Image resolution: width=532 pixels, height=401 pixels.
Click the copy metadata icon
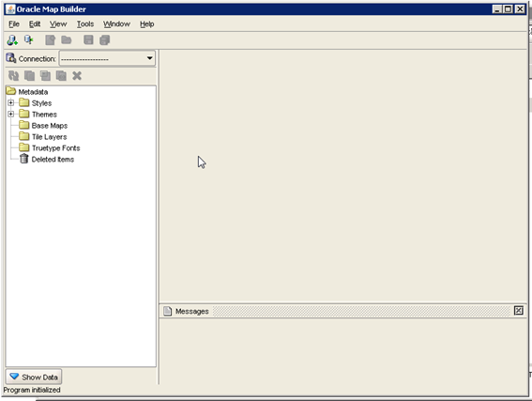[x=29, y=75]
